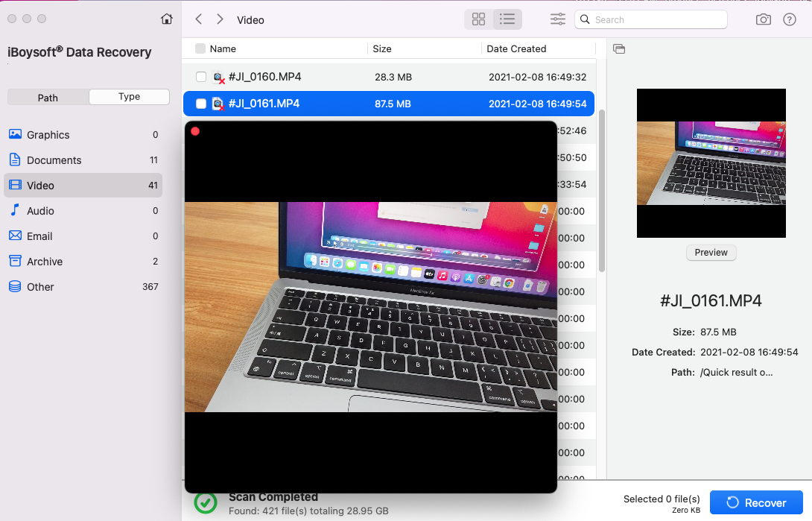Toggle the select-all checkbox beside Name
This screenshot has width=812, height=521.
[x=200, y=49]
